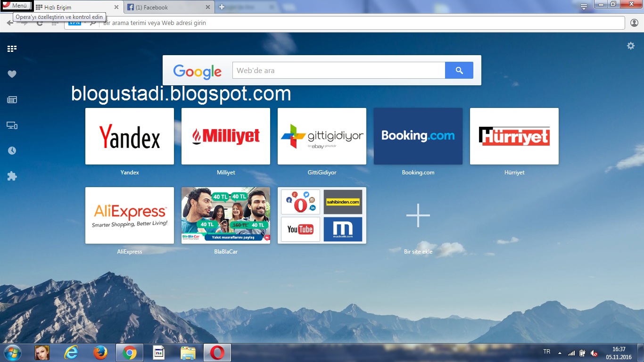
Task: Open Speed Dial grid icon in toolbar
Action: (x=55, y=23)
